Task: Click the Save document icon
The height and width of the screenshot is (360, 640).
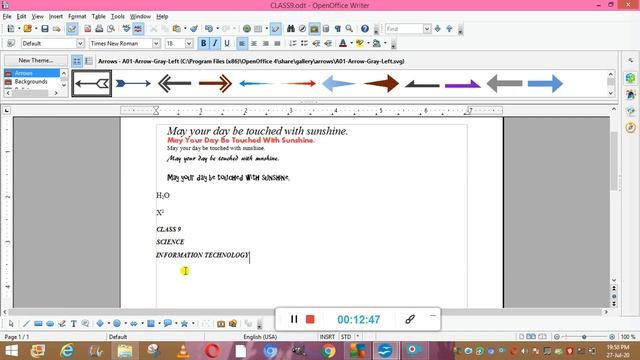Action: pos(45,29)
